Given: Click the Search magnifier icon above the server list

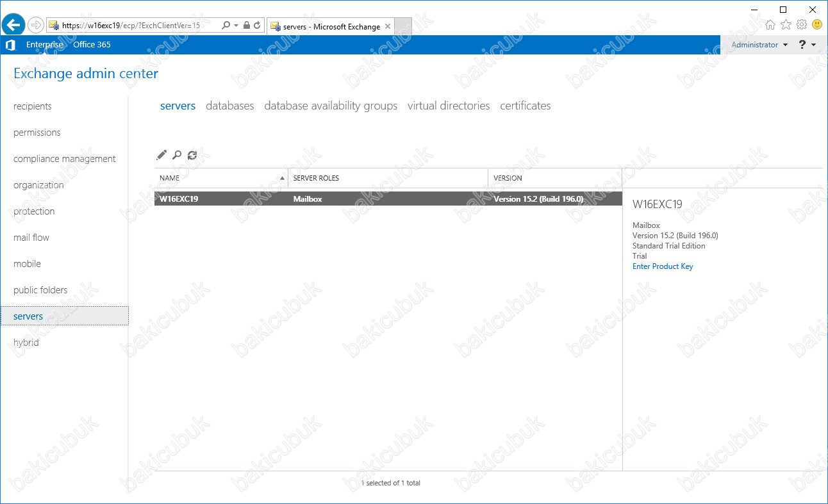Looking at the screenshot, I should [x=177, y=155].
